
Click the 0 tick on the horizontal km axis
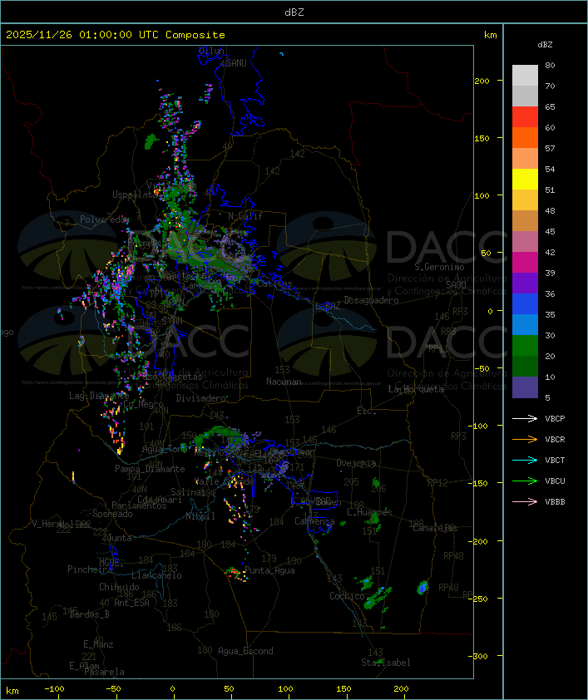[173, 689]
